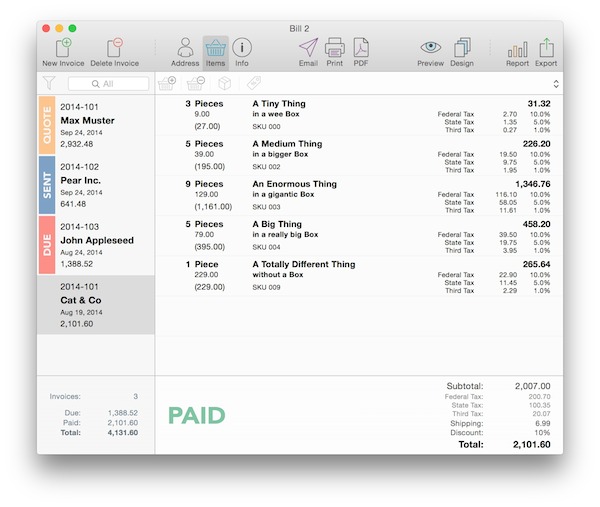Open the Info panel icon
The height and width of the screenshot is (507, 600).
click(242, 47)
